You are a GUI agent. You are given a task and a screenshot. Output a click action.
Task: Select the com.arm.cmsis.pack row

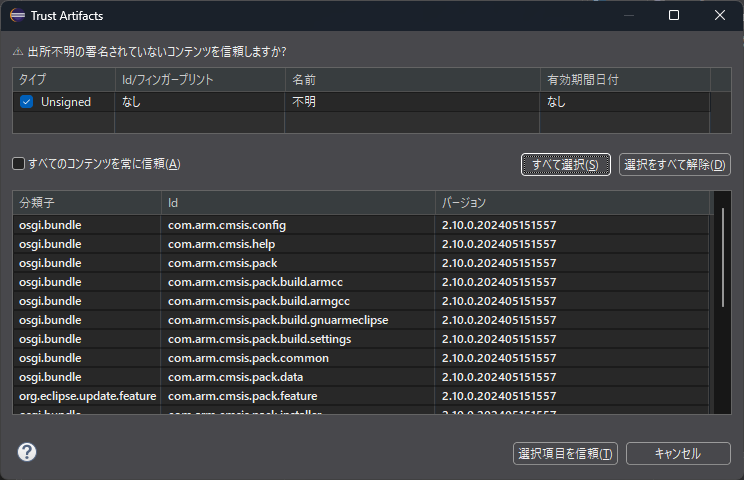[x=361, y=263]
